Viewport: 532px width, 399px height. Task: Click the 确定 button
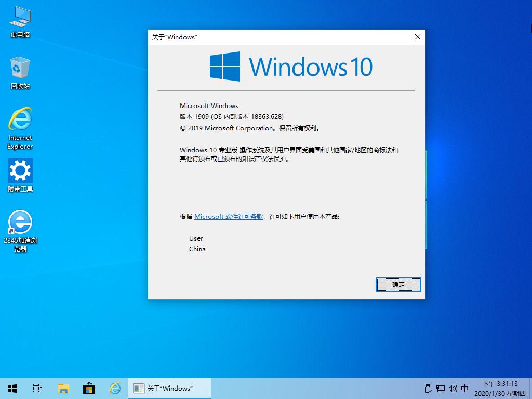[x=398, y=285]
